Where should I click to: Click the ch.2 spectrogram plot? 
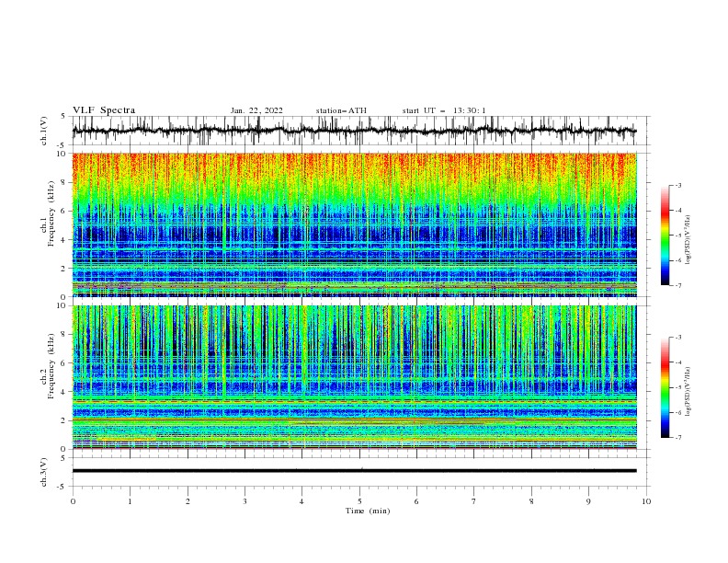(x=354, y=377)
